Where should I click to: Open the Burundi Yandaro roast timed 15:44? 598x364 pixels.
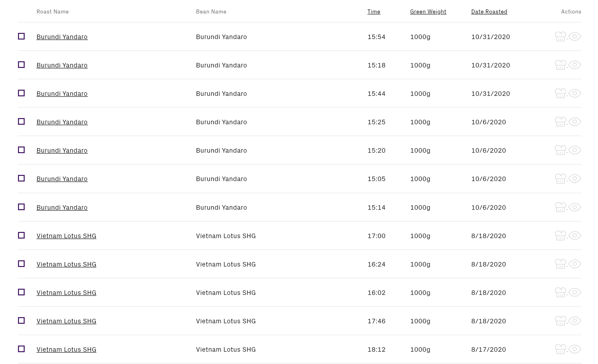click(x=62, y=94)
